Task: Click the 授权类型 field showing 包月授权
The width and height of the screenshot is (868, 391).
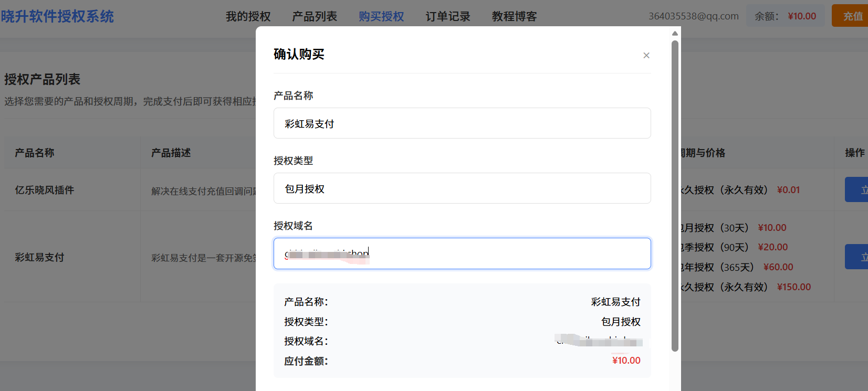Action: coord(462,188)
